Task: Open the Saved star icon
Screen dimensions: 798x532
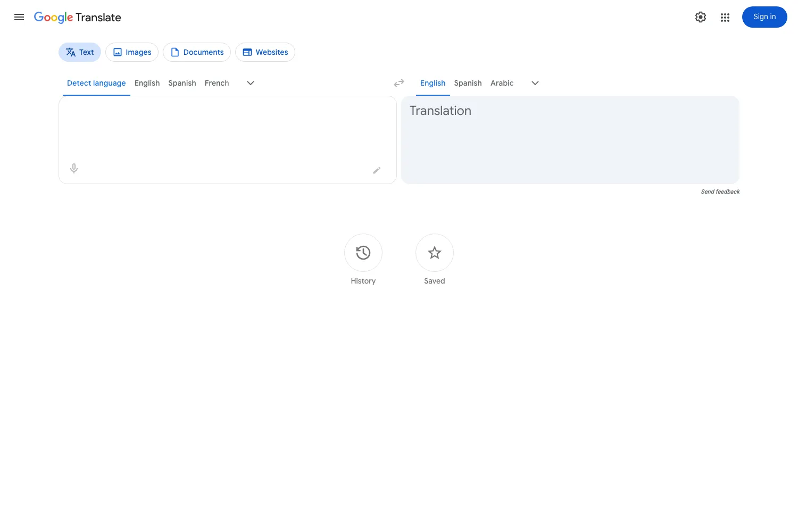Action: pyautogui.click(x=435, y=253)
